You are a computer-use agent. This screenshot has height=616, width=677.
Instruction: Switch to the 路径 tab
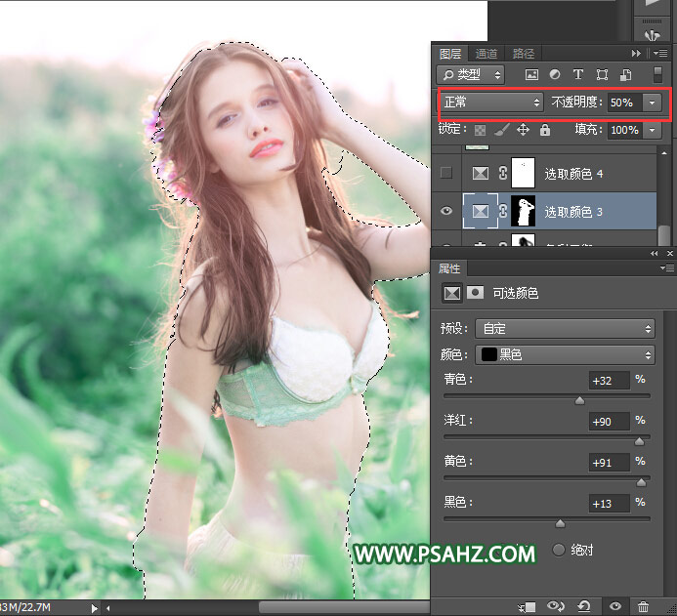click(524, 54)
